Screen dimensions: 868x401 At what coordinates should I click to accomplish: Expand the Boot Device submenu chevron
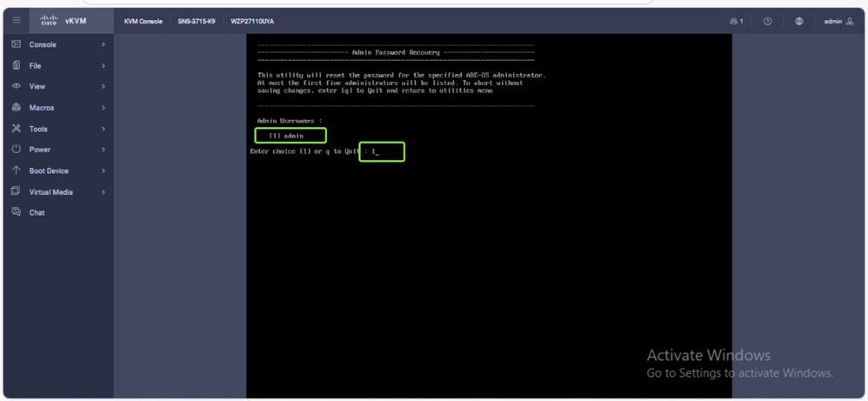point(103,170)
